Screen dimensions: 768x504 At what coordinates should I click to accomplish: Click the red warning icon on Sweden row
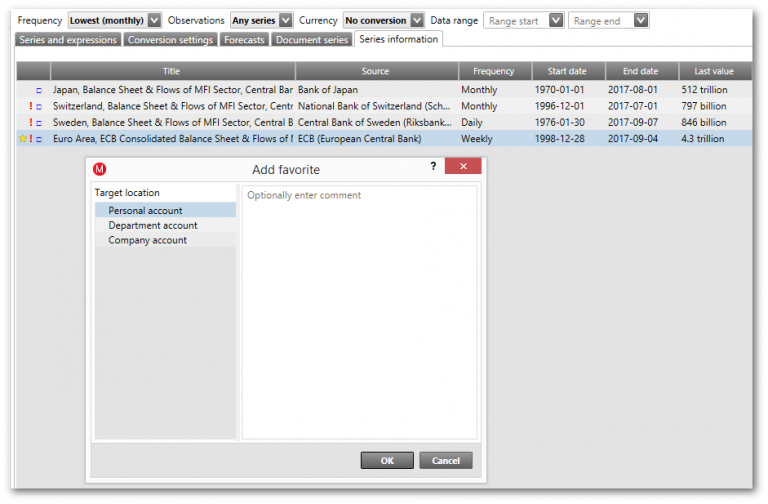pyautogui.click(x=31, y=122)
